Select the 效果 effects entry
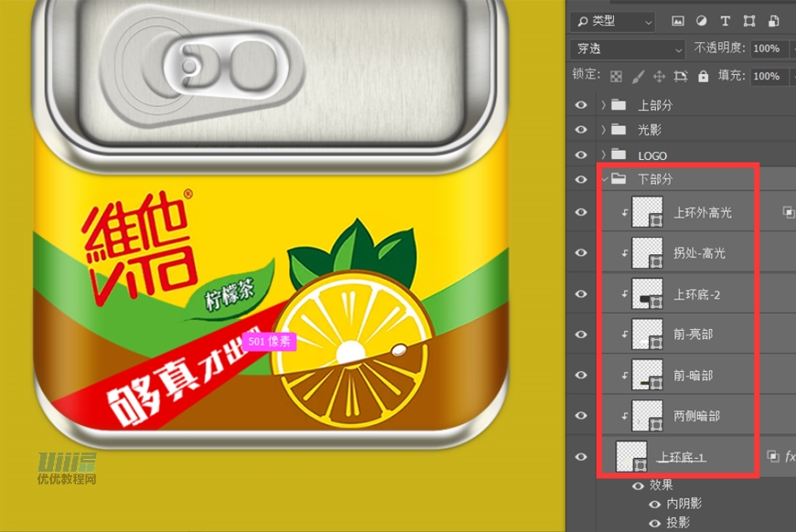The width and height of the screenshot is (796, 532). (x=661, y=485)
